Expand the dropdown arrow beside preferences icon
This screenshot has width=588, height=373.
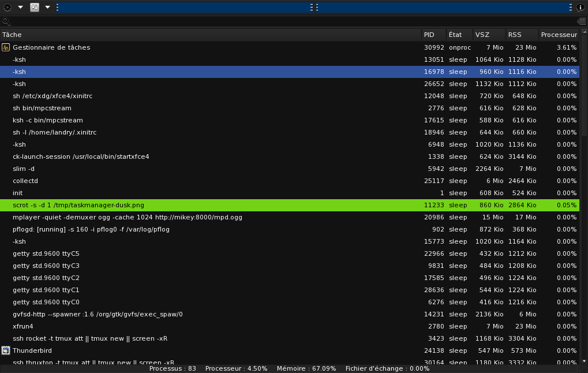(48, 7)
